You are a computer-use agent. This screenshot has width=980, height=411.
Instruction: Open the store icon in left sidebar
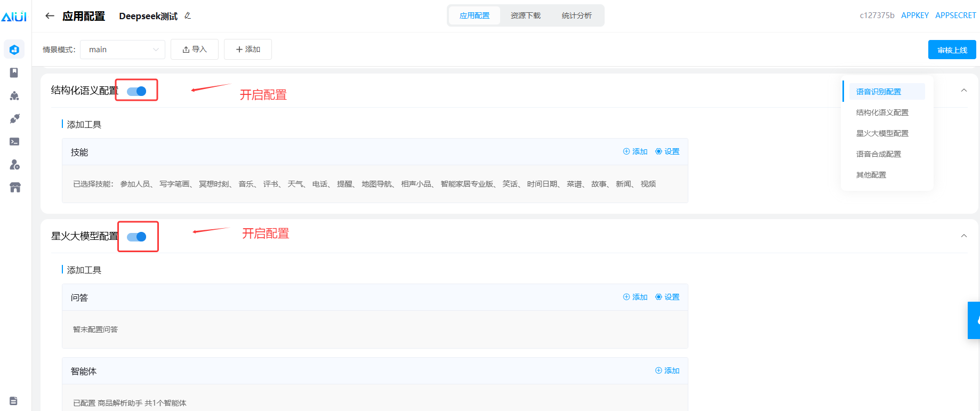click(x=15, y=188)
